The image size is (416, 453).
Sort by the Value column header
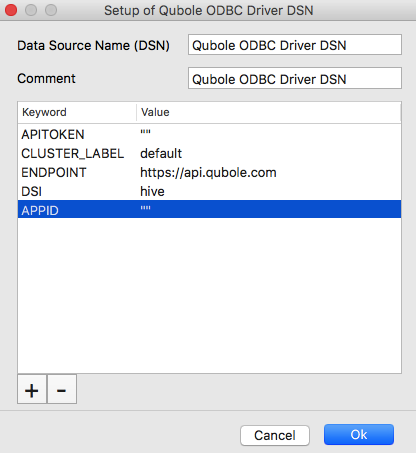pos(269,112)
